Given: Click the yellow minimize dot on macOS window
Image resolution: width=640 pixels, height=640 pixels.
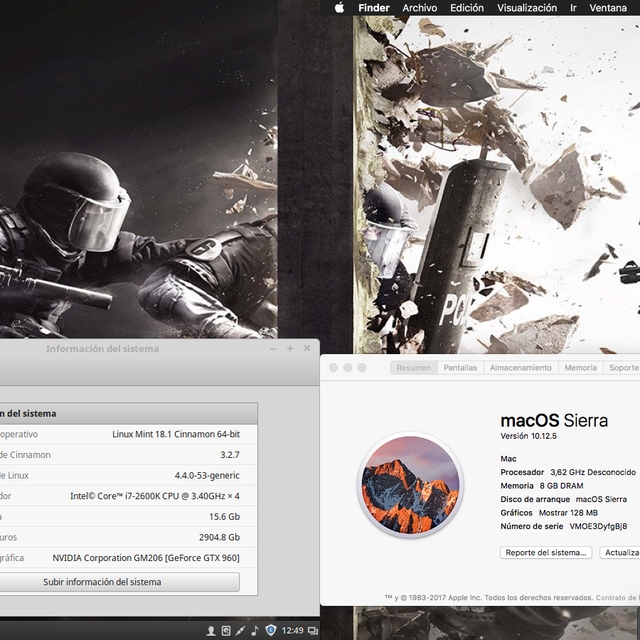Looking at the screenshot, I should pyautogui.click(x=348, y=368).
